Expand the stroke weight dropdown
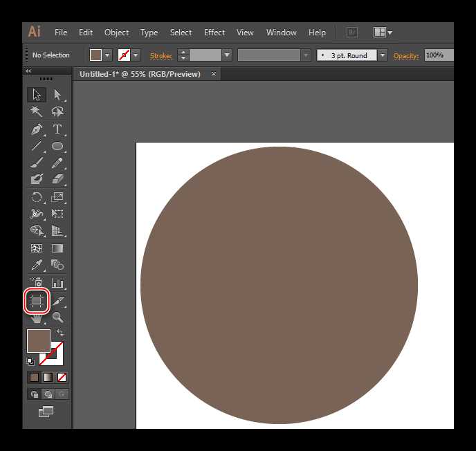The width and height of the screenshot is (476, 451). (x=227, y=55)
